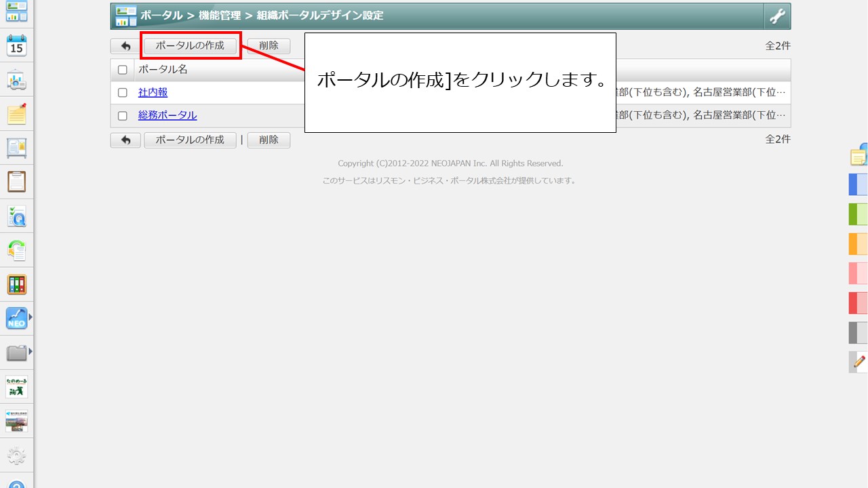Expand the gray folder icon submenu arrow
868x488 pixels.
tap(30, 352)
